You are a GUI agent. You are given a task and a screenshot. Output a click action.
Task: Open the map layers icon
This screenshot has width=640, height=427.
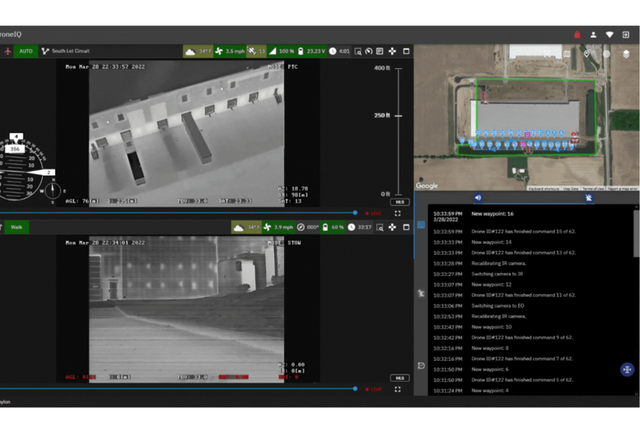(626, 52)
